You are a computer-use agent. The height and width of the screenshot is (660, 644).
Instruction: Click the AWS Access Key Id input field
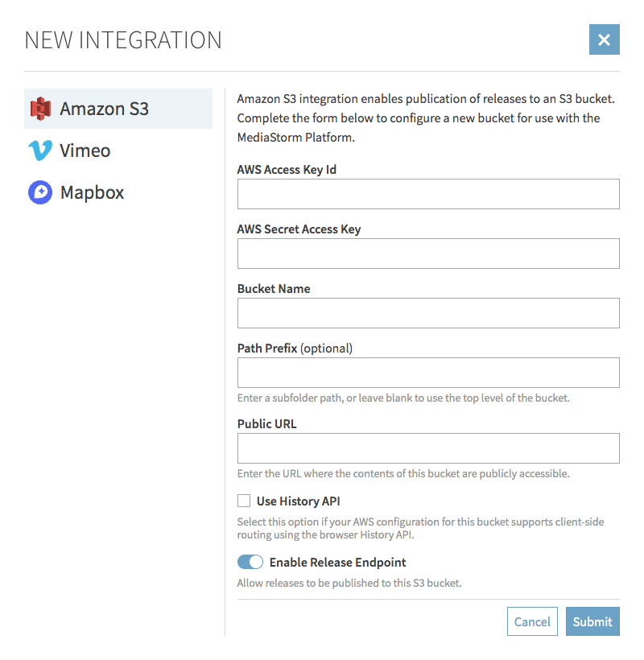[x=428, y=194]
